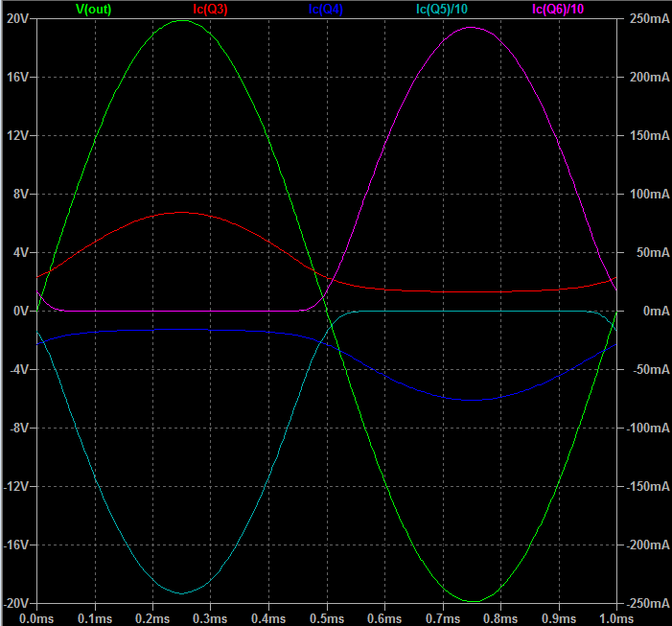Click the 1.0ms time axis label

pyautogui.click(x=616, y=618)
